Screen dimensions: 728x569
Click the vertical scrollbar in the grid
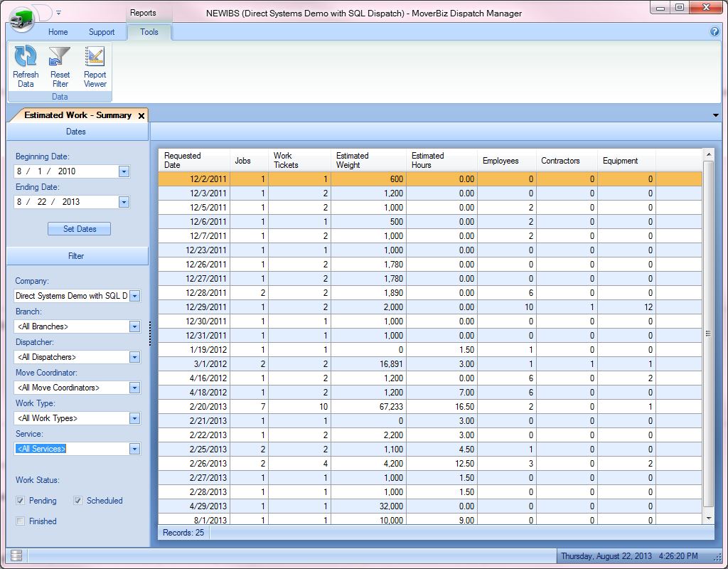[708, 334]
